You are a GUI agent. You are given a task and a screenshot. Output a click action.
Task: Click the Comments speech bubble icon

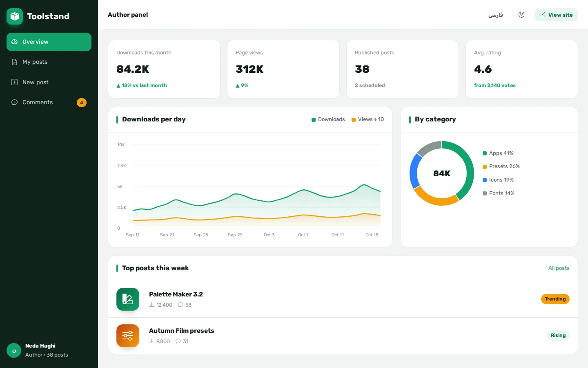[14, 102]
